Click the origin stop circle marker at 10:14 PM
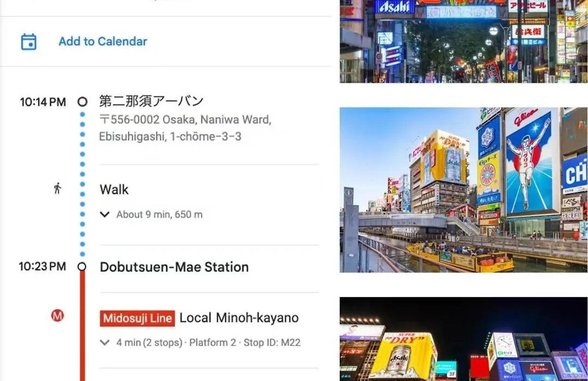 [x=83, y=102]
